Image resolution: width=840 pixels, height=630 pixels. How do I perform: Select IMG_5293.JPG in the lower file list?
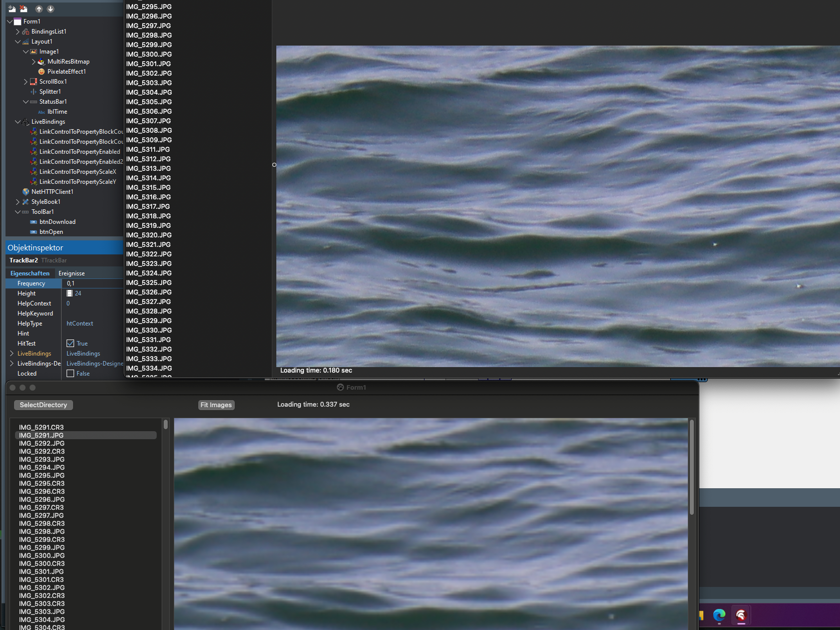42,459
